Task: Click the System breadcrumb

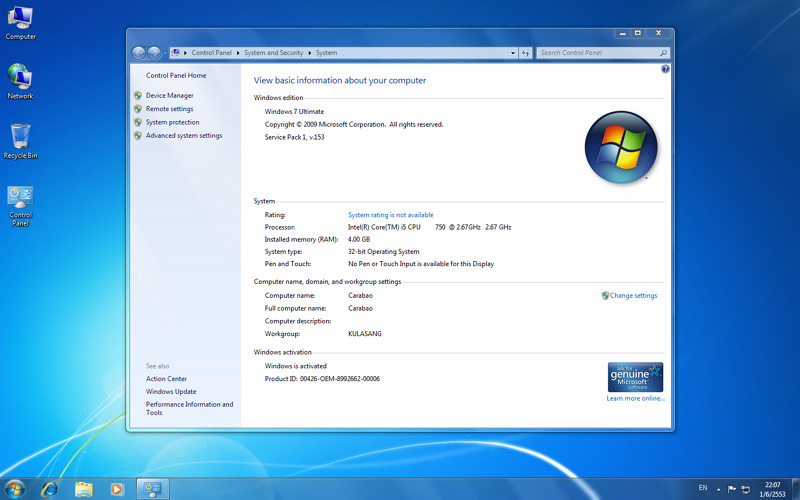Action: 326,53
